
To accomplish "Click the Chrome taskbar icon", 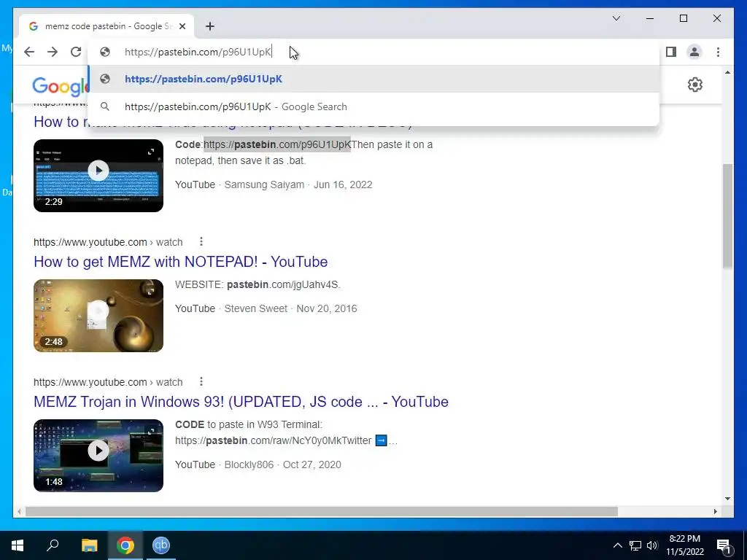I will click(x=125, y=545).
